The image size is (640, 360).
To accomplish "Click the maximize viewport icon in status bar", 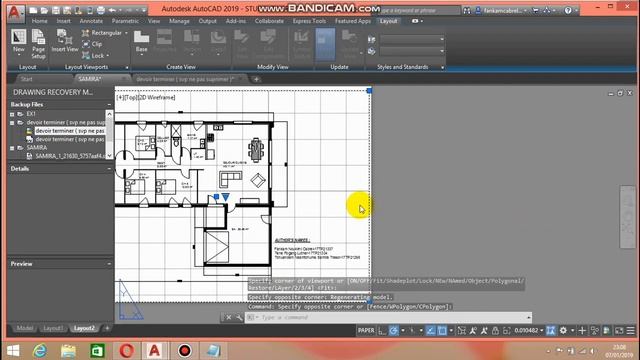I will pyautogui.click(x=507, y=330).
